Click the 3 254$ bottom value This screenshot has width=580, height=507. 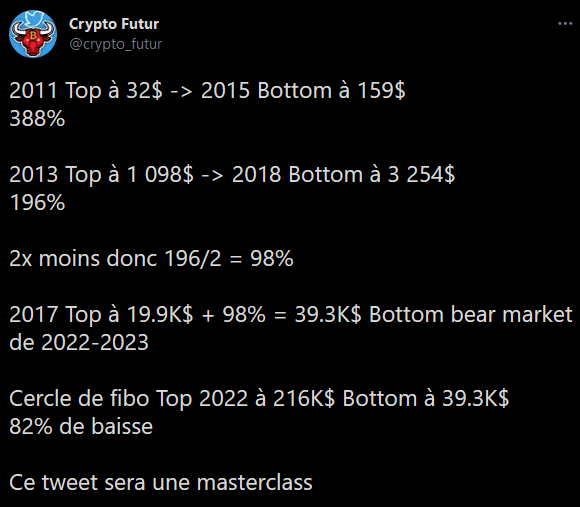421,175
